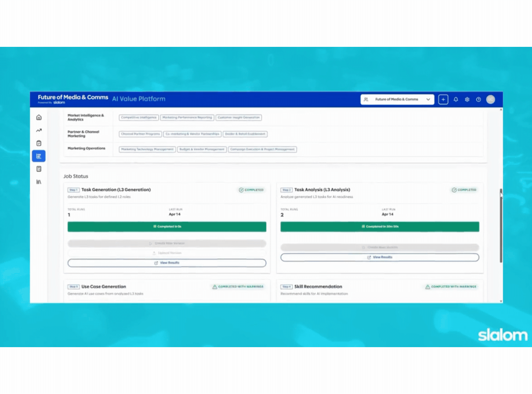Open the Home icon in the sidebar
The height and width of the screenshot is (394, 532).
pos(39,117)
